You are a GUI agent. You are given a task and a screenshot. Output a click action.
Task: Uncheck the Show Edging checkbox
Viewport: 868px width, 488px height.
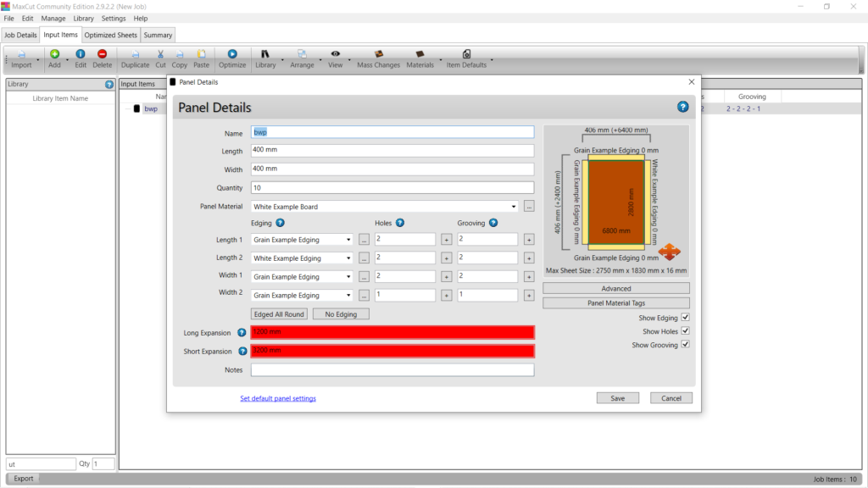coord(685,318)
